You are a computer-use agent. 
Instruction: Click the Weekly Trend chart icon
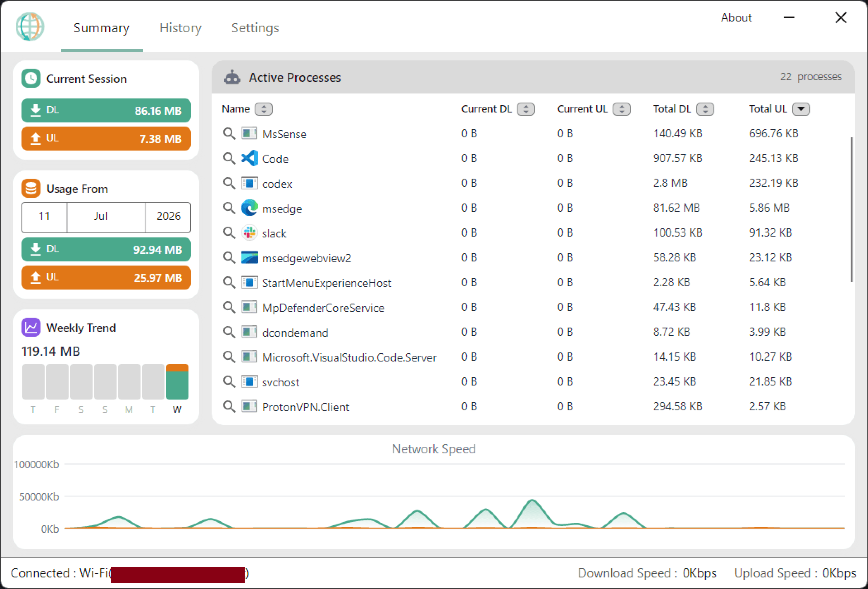31,327
